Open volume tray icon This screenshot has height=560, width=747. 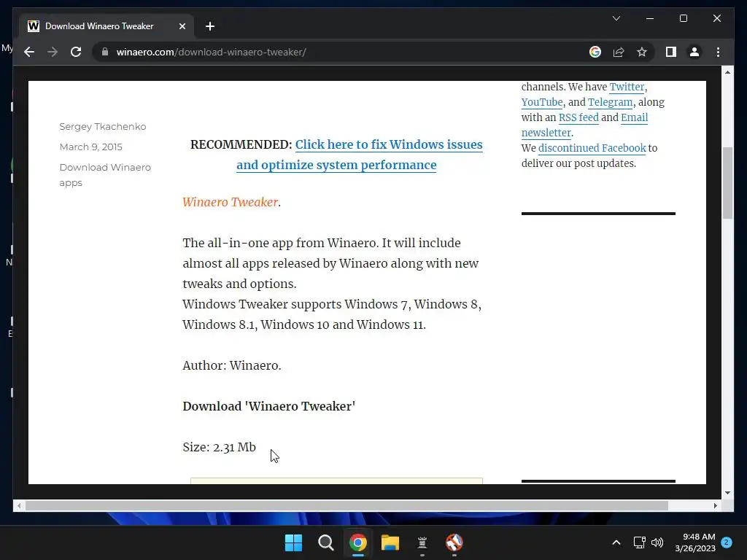pos(657,542)
